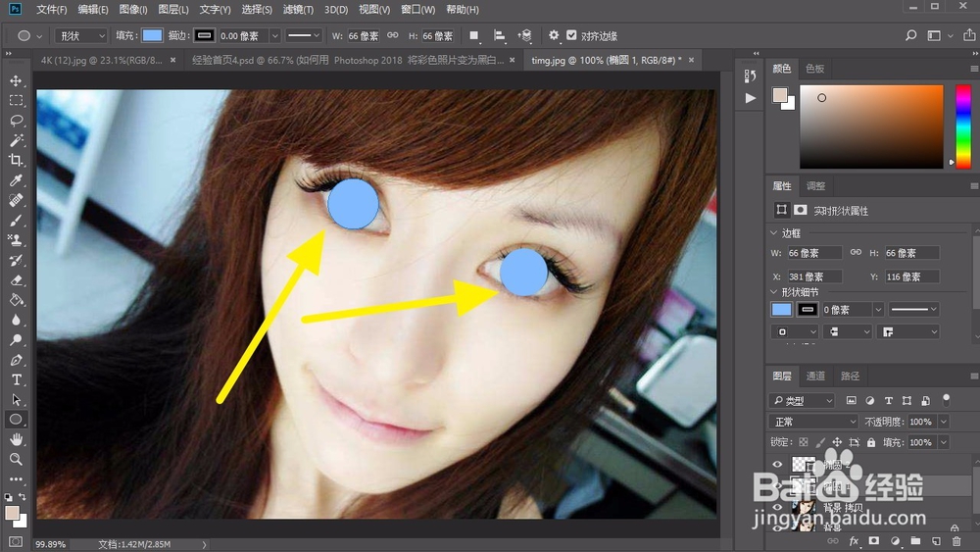
Task: Select the Healing Brush tool
Action: pos(17,200)
